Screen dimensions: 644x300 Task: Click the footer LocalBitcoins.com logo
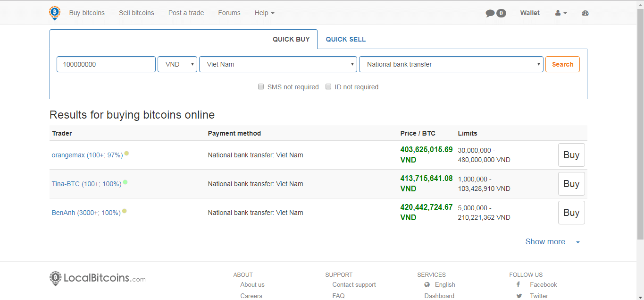pos(98,278)
